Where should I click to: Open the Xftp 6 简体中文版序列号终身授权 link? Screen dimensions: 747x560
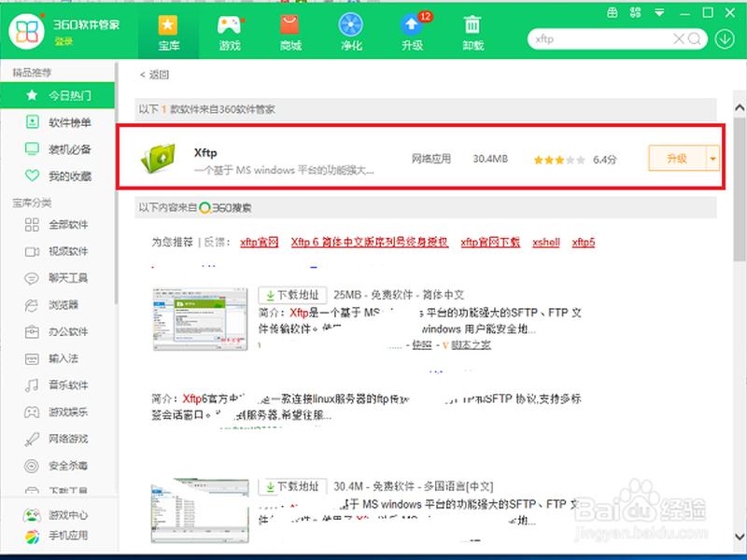[370, 242]
